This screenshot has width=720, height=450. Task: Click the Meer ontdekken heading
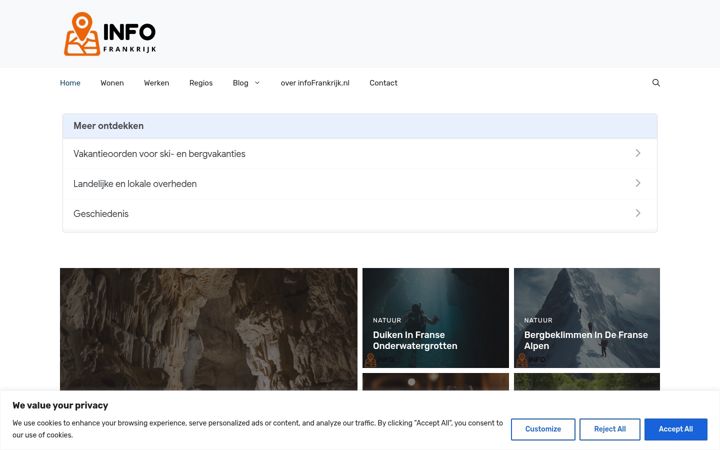pyautogui.click(x=108, y=126)
